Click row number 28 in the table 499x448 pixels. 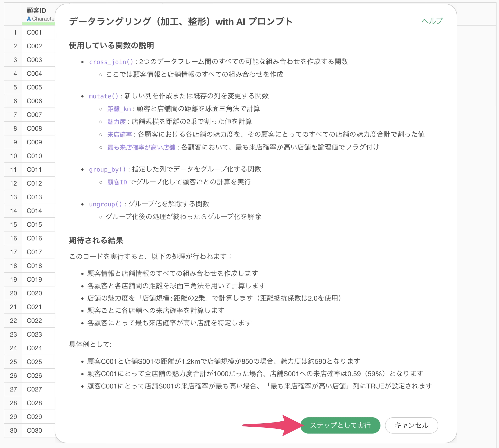[x=13, y=403]
